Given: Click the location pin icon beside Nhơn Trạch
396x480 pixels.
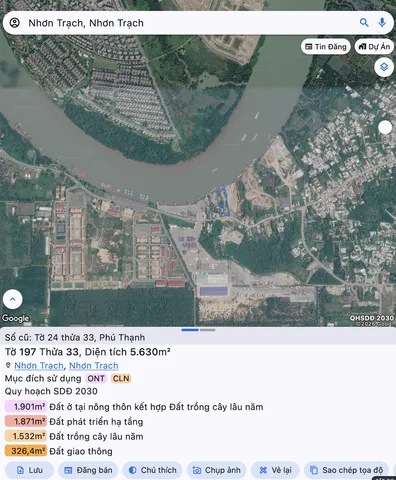Looking at the screenshot, I should point(8,365).
